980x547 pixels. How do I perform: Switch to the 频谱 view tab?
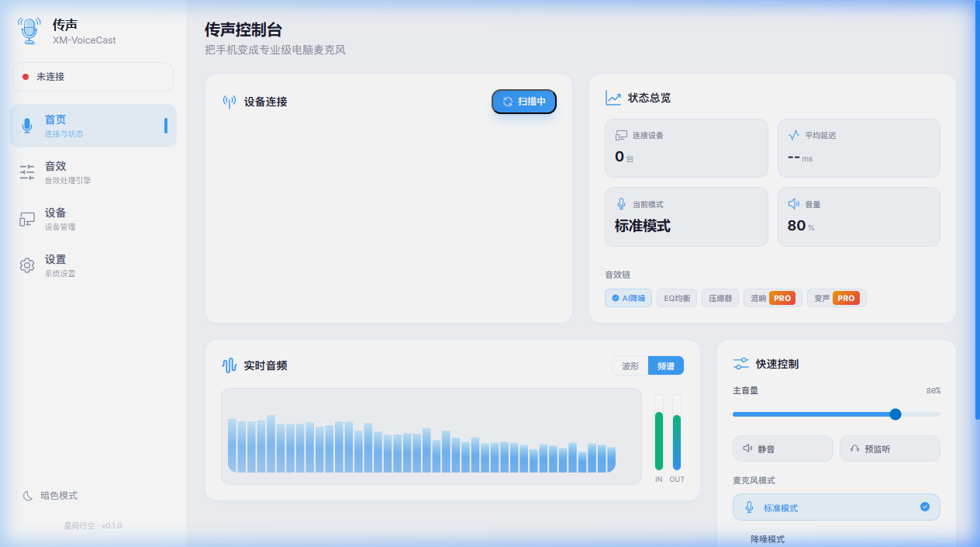coord(666,365)
